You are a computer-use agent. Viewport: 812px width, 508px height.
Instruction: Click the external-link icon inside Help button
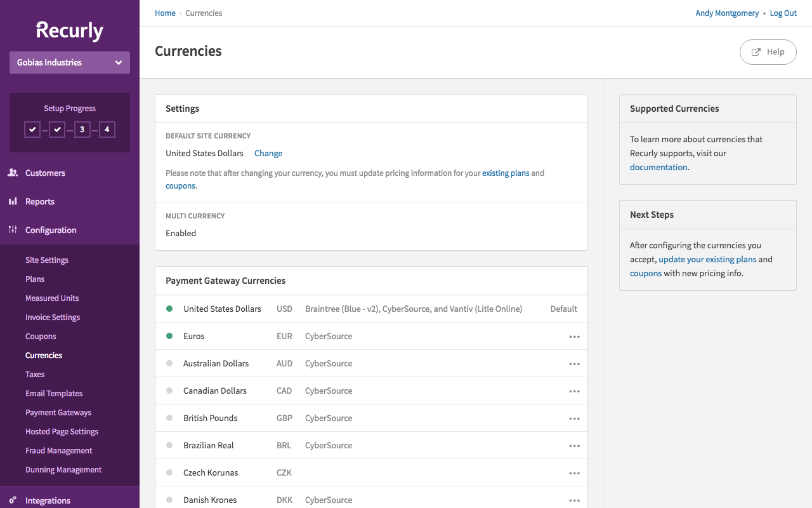756,51
